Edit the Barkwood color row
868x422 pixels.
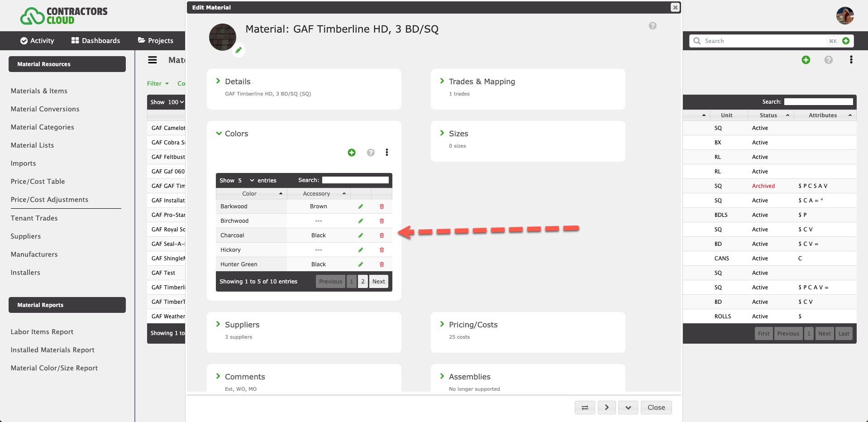(361, 206)
